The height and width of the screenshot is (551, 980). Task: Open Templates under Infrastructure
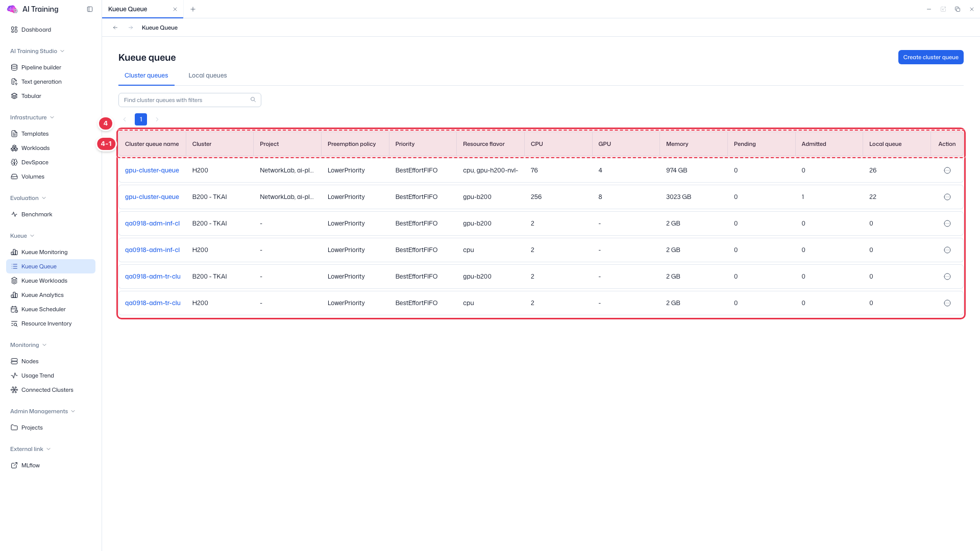(51, 134)
